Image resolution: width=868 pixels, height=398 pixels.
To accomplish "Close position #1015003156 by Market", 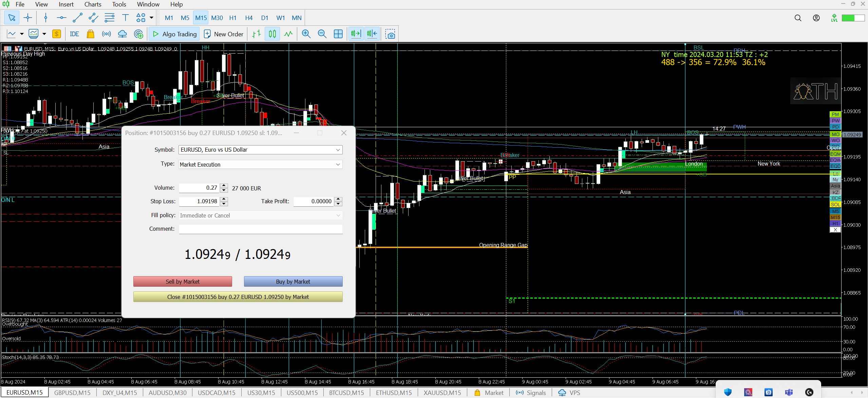I will click(x=238, y=297).
